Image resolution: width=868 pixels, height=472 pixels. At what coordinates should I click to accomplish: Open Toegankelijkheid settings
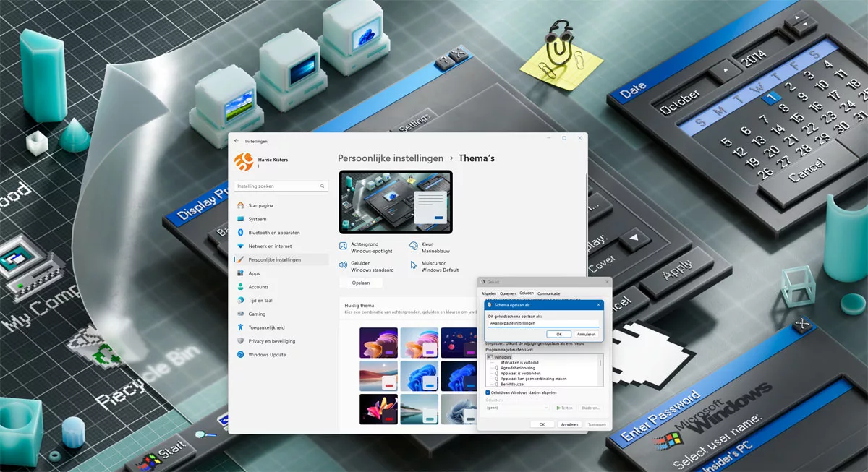(281, 327)
